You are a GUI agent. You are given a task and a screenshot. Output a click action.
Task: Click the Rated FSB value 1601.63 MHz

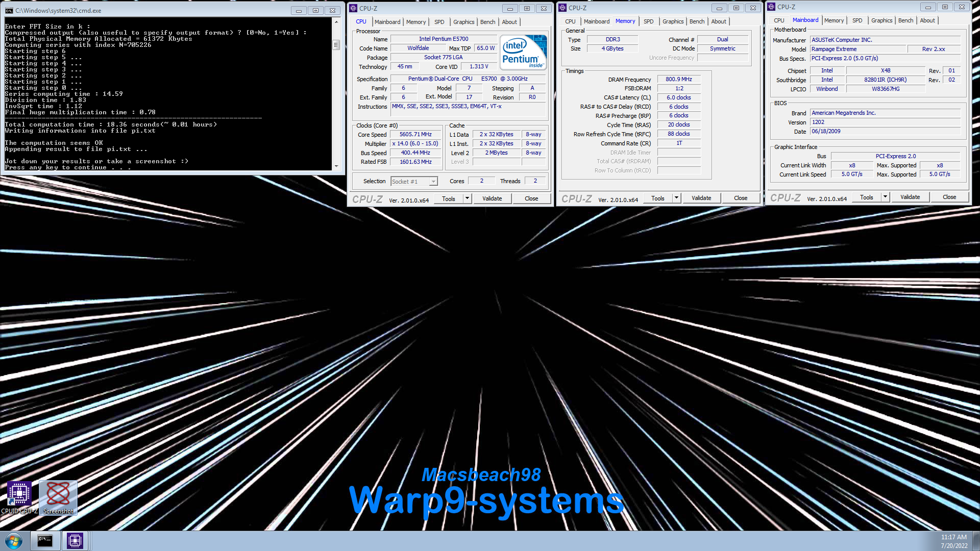(415, 162)
